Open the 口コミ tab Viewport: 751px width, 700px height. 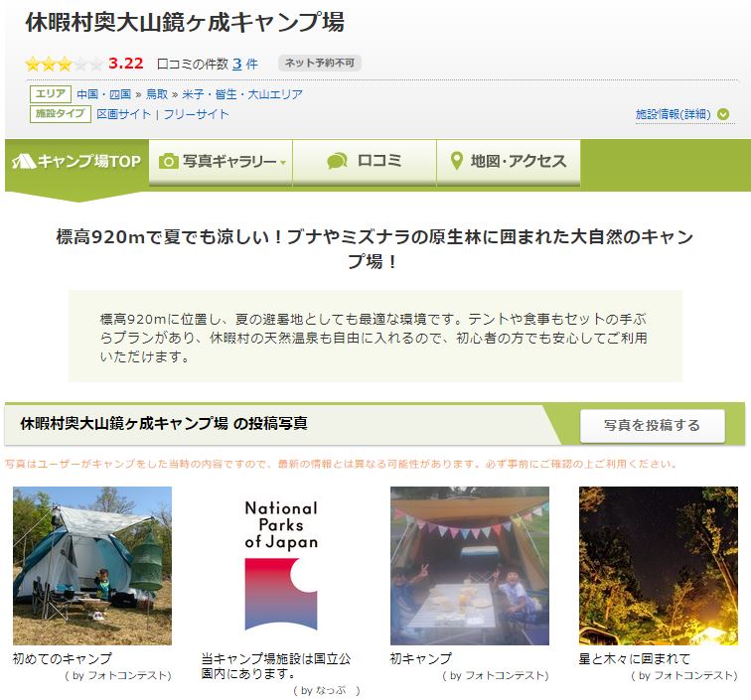tap(365, 162)
